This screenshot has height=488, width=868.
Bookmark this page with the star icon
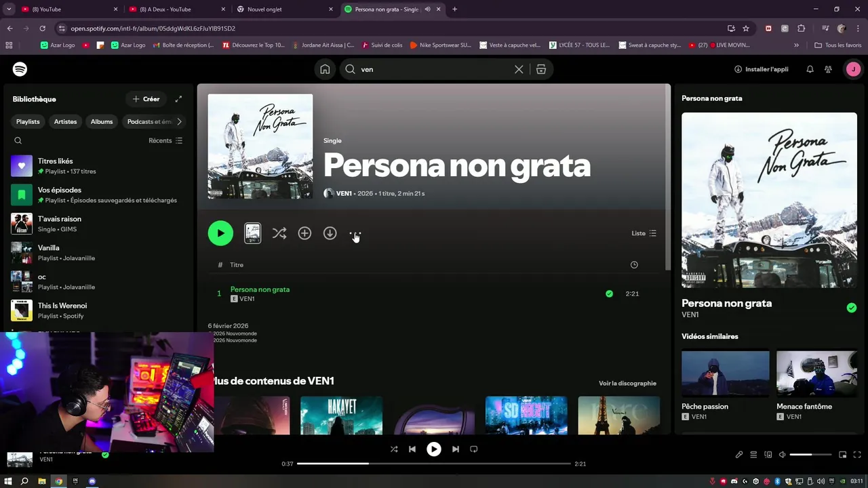coord(746,28)
